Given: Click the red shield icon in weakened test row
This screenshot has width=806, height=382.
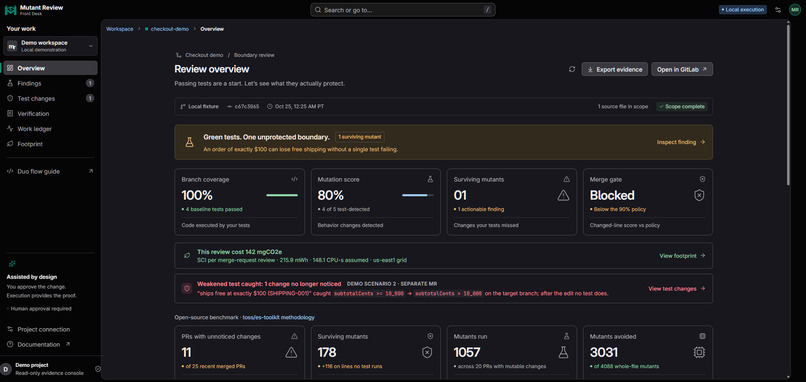Looking at the screenshot, I should pos(187,288).
